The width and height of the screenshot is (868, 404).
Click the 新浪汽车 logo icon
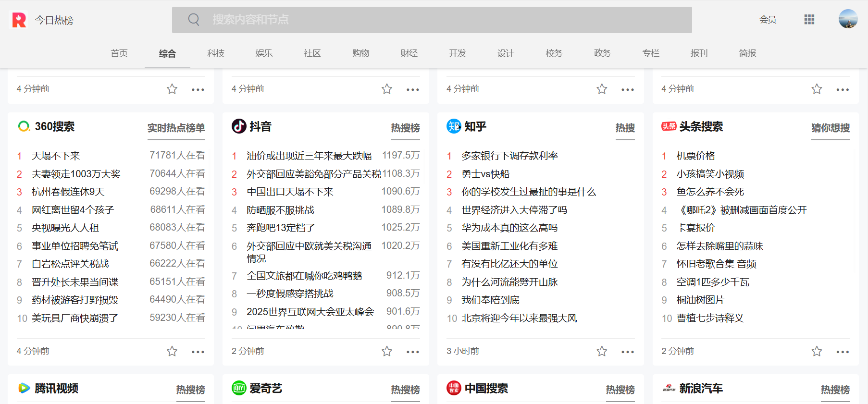(669, 388)
